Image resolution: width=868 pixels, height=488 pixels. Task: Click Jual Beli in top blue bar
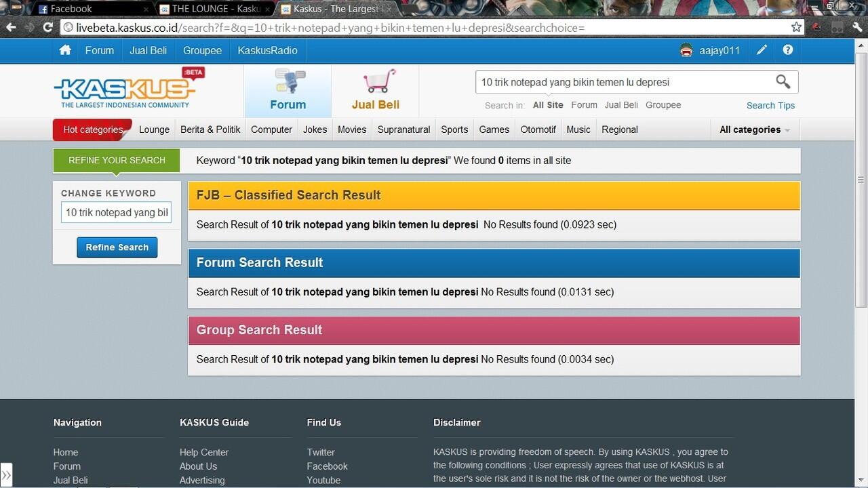click(x=148, y=50)
